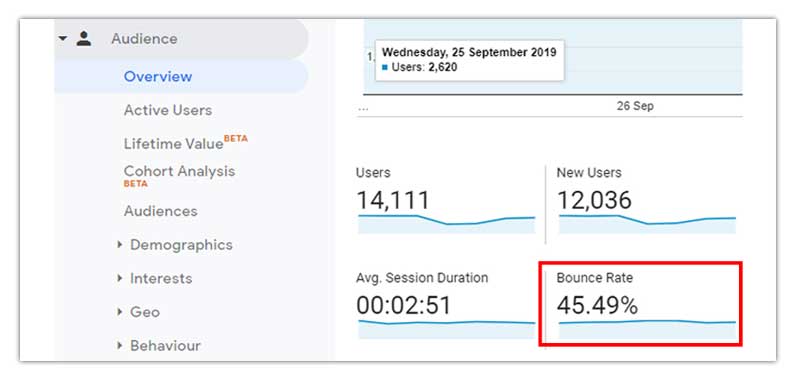This screenshot has width=796, height=380.
Task: Expand the Behaviour submenu arrow
Action: (x=120, y=346)
